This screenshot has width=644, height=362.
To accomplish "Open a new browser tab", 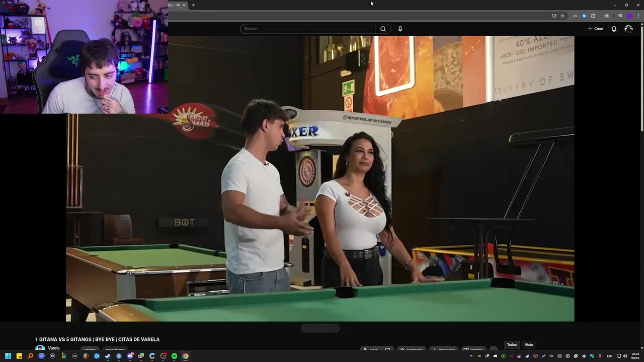I will click(x=193, y=5).
